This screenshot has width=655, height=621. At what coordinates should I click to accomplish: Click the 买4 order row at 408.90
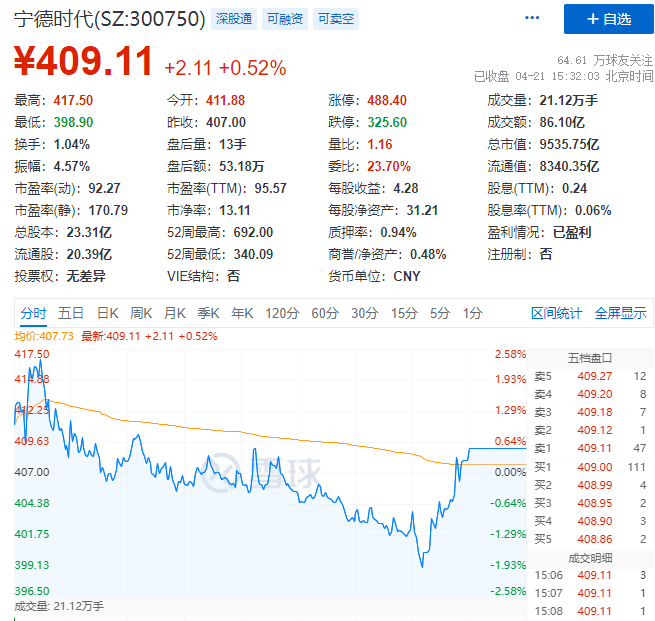590,521
